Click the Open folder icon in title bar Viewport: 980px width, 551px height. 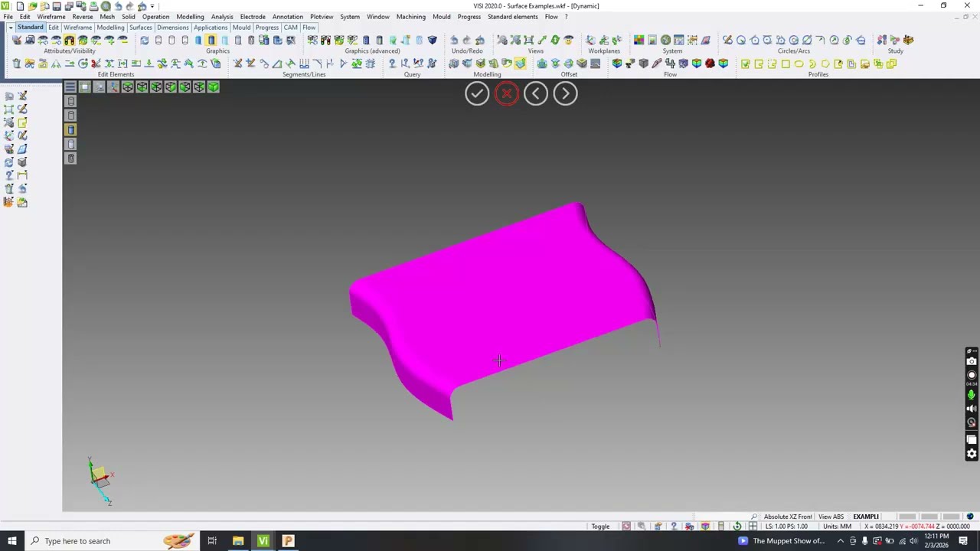pyautogui.click(x=32, y=6)
